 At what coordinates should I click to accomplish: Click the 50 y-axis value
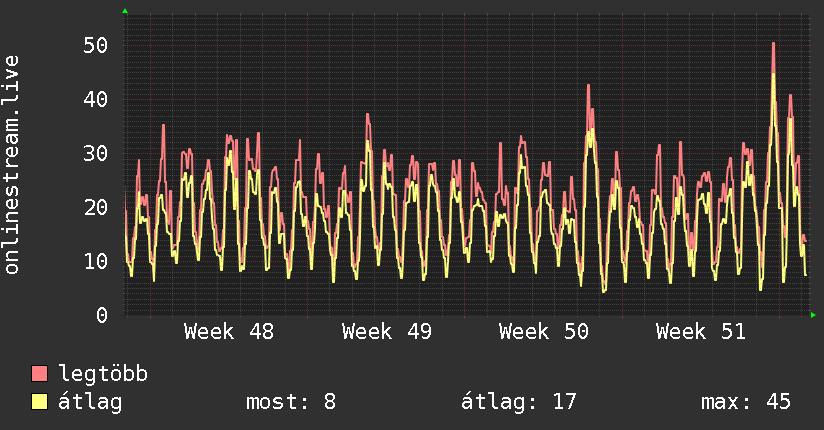pyautogui.click(x=96, y=46)
